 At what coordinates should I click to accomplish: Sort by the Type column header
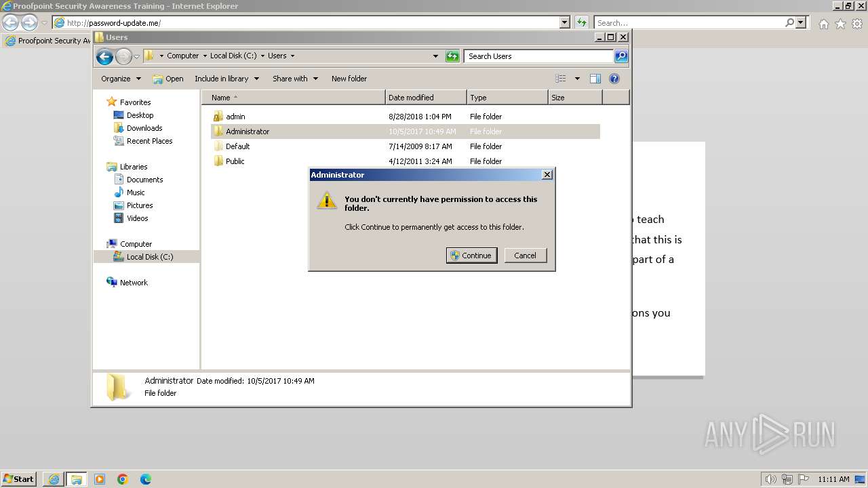507,98
